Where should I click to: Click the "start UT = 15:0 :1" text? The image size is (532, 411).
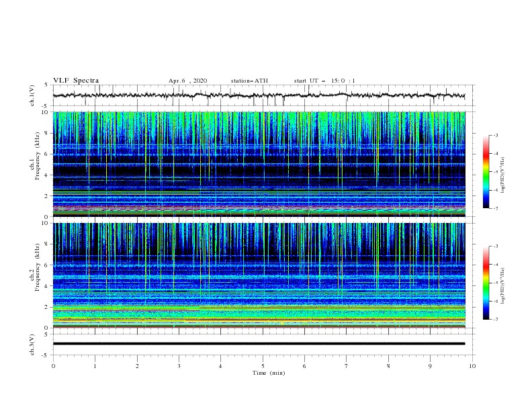pyautogui.click(x=324, y=81)
